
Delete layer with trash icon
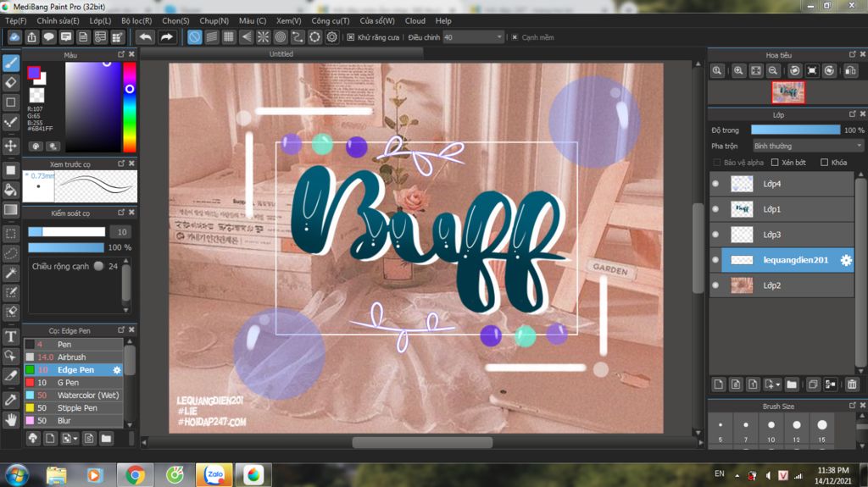(852, 384)
